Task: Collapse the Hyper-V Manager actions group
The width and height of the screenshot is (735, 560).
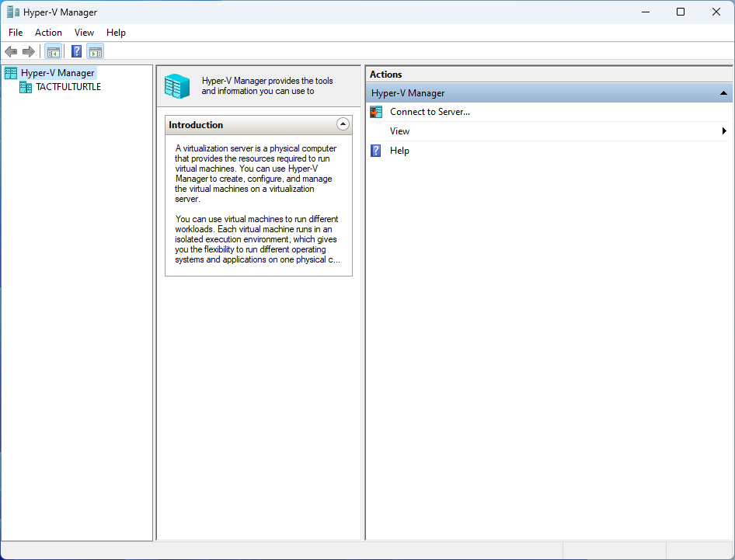Action: 723,92
